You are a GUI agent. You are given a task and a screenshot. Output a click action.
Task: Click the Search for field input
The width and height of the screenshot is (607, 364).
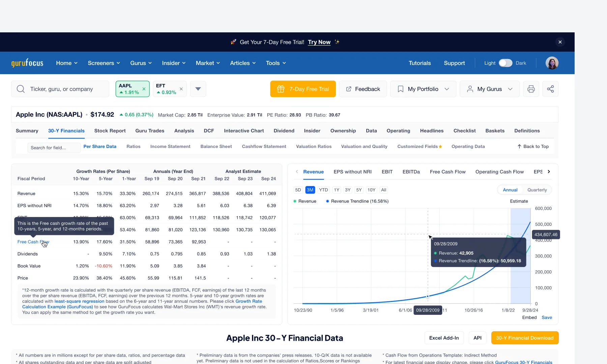coord(54,148)
